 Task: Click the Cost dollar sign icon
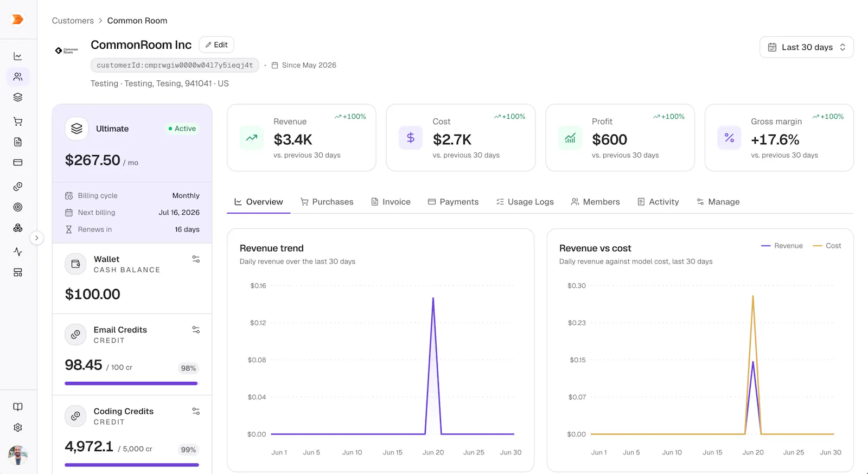(411, 138)
